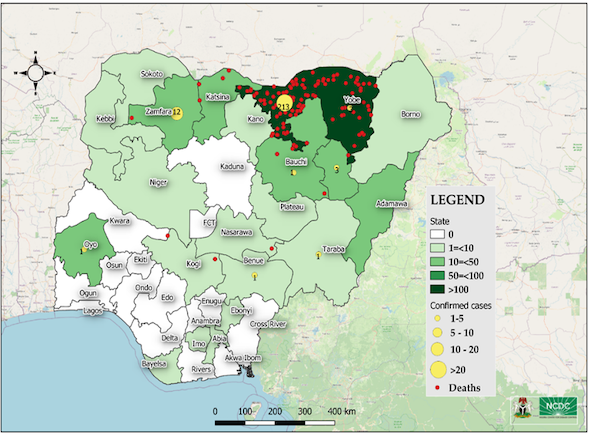Click the yellow 12 cases circle in Zamfara
This screenshot has height=436, width=590.
click(x=177, y=112)
